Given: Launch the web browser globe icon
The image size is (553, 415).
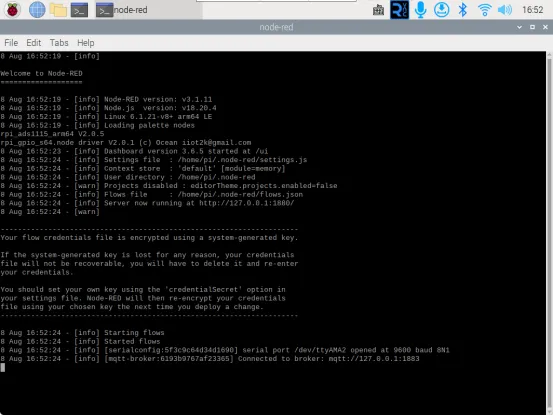Looking at the screenshot, I should tap(37, 10).
